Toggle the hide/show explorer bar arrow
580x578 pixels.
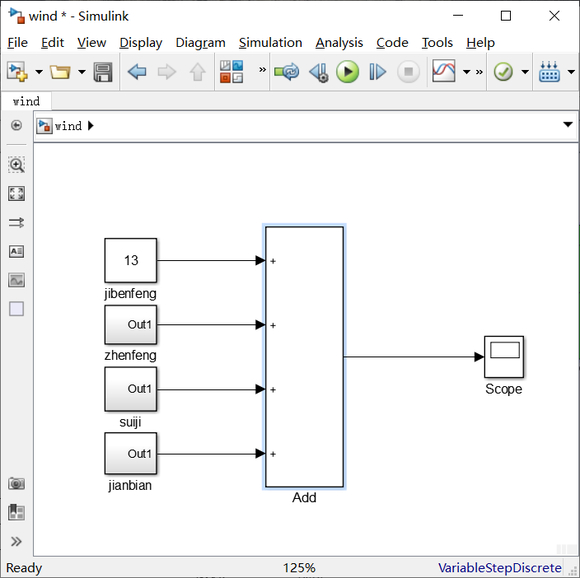tap(16, 125)
